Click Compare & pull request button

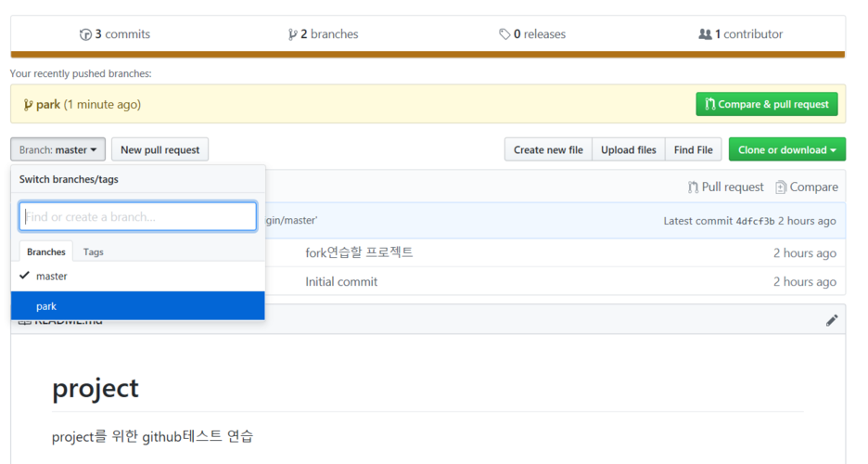[x=767, y=104]
